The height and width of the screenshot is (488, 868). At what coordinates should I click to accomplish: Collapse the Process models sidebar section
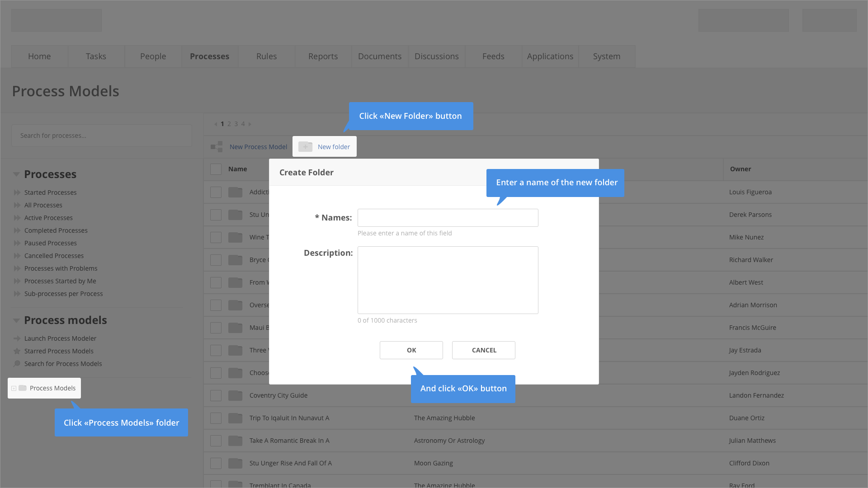[x=16, y=320]
